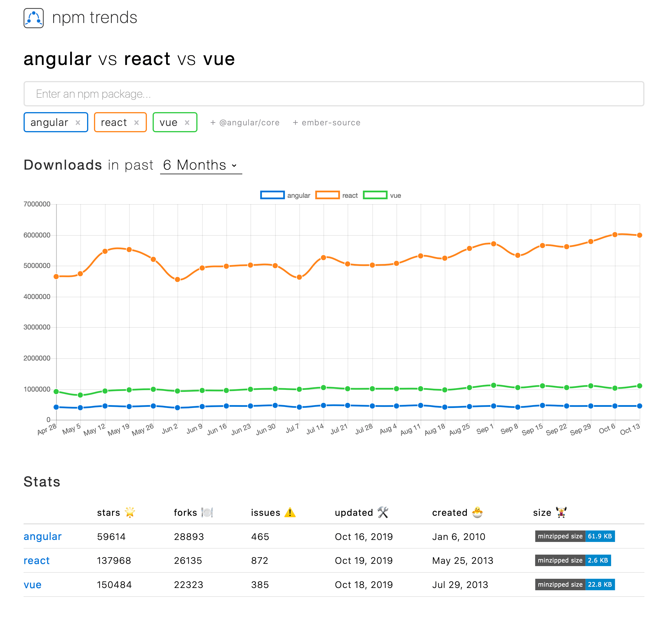Select the angular issues value 465

point(260,536)
